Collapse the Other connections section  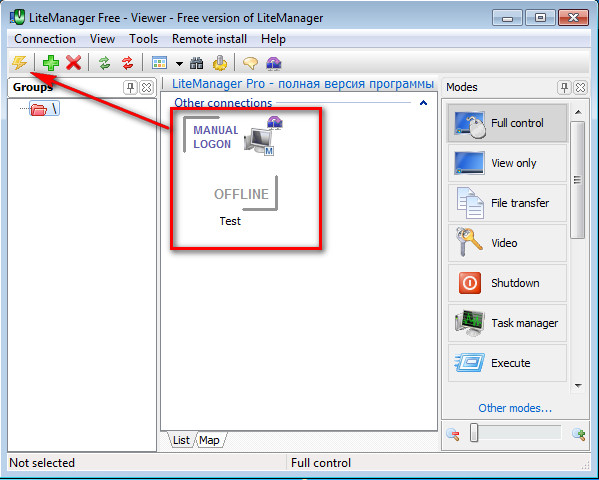423,102
